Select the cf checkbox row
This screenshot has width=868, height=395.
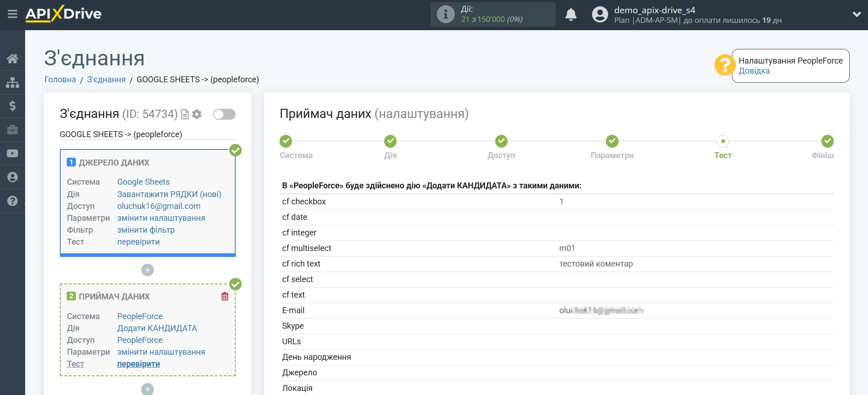(x=556, y=202)
